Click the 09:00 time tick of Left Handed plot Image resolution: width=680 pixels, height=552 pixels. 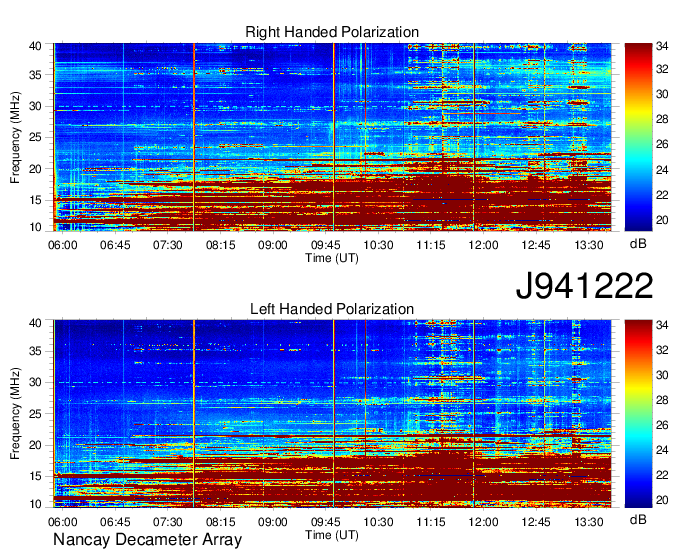[273, 522]
